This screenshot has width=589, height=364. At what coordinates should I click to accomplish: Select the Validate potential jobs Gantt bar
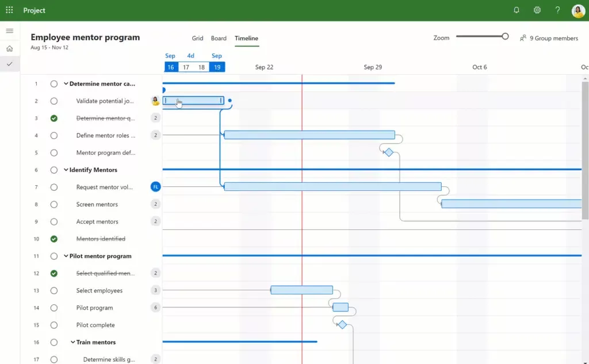(193, 100)
